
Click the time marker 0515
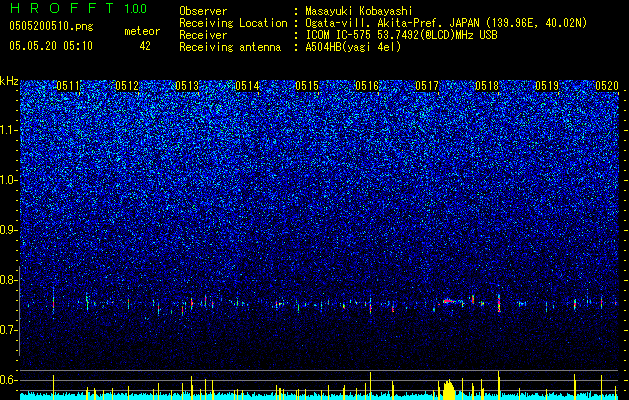[x=307, y=86]
